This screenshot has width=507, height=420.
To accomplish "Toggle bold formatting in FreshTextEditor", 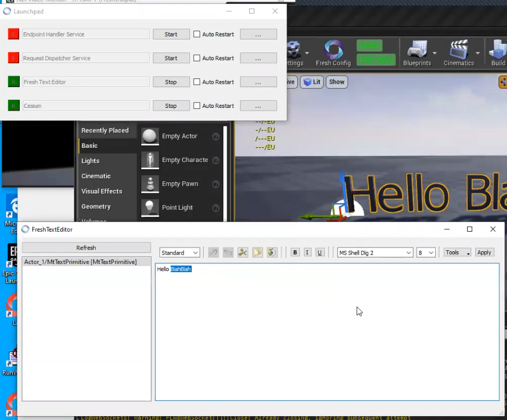I will pyautogui.click(x=295, y=252).
